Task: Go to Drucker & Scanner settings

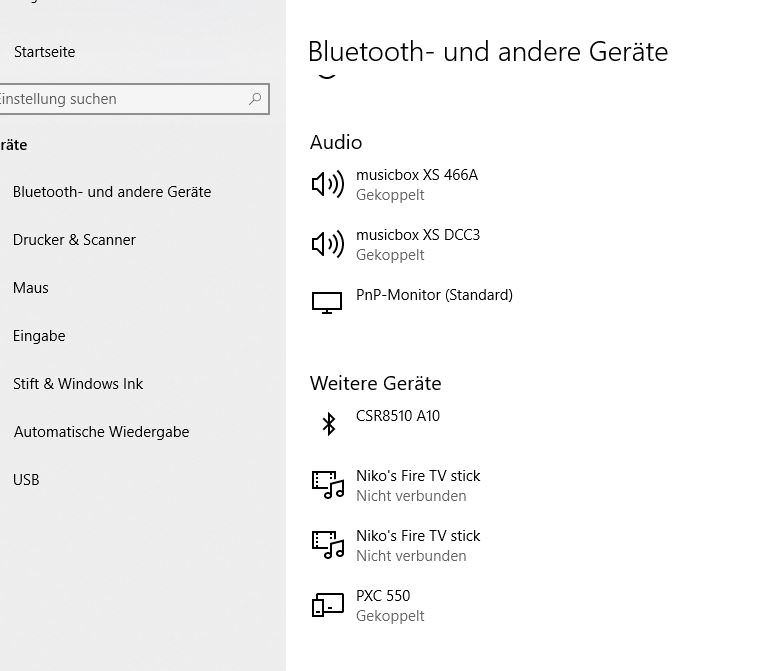Action: click(x=74, y=240)
